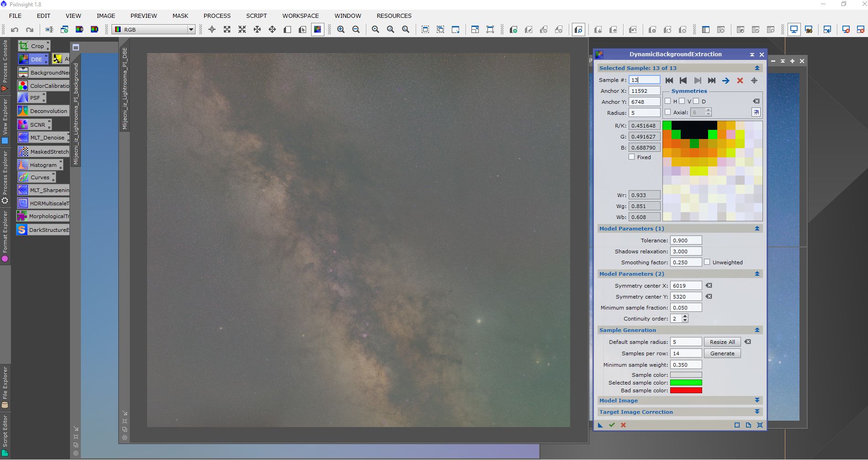Open the RGB channel dropdown

click(x=154, y=30)
